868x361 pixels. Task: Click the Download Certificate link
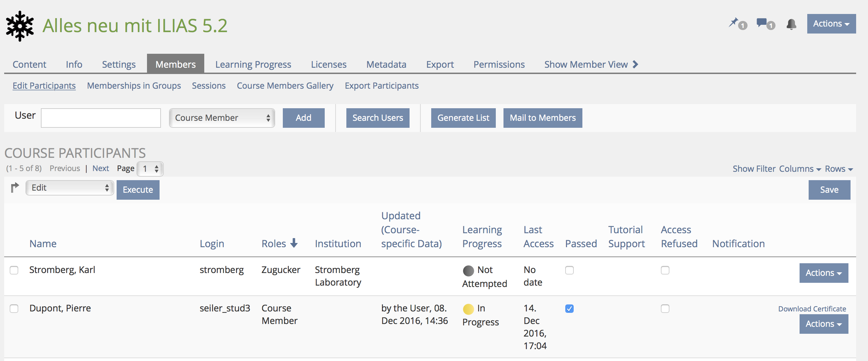(812, 309)
